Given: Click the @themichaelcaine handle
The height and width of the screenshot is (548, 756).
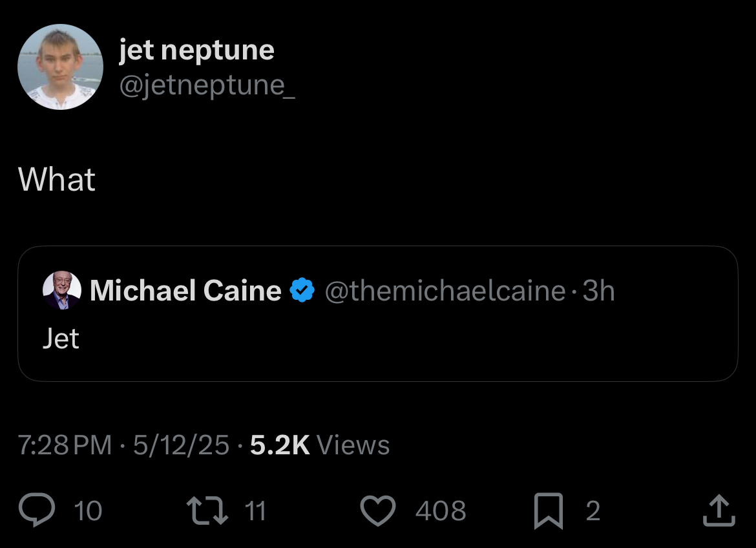Looking at the screenshot, I should click(x=445, y=291).
